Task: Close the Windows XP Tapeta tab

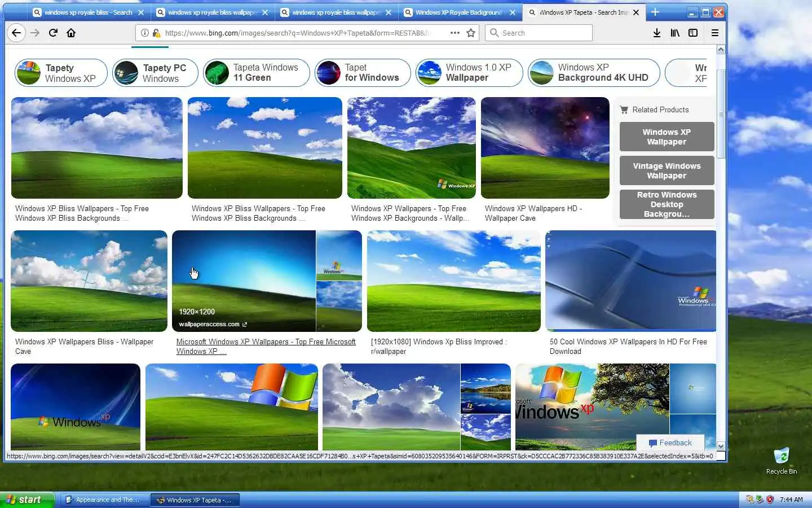Action: click(x=636, y=12)
